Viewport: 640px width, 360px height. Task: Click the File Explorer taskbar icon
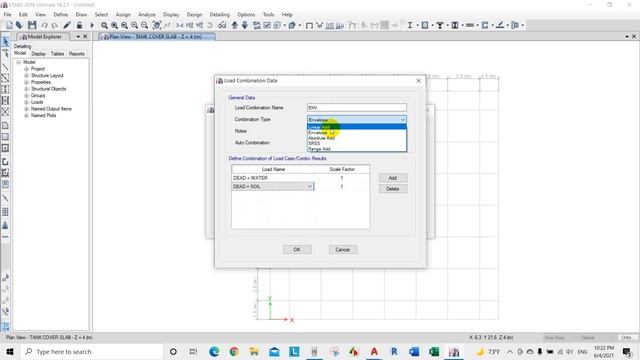254,351
